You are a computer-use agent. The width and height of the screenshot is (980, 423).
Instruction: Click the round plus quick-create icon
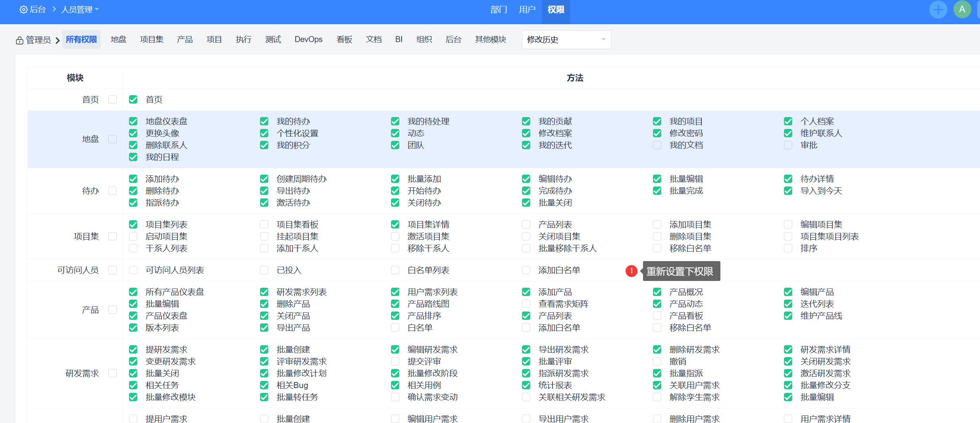938,10
